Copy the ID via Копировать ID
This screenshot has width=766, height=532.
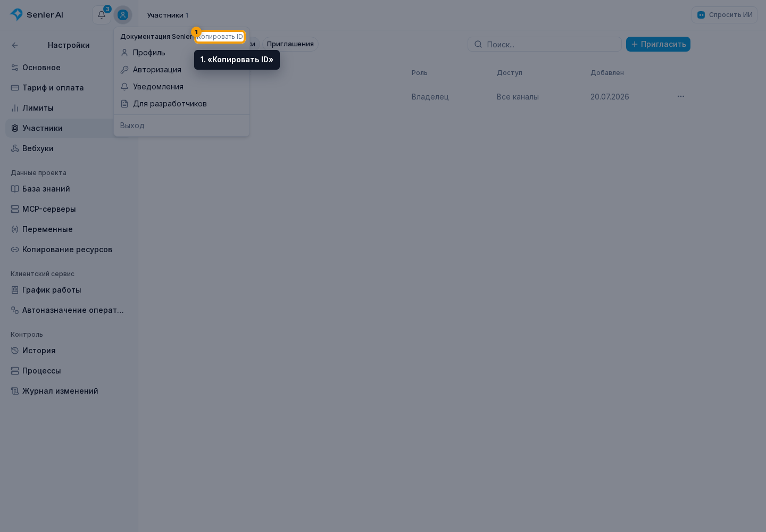click(220, 37)
